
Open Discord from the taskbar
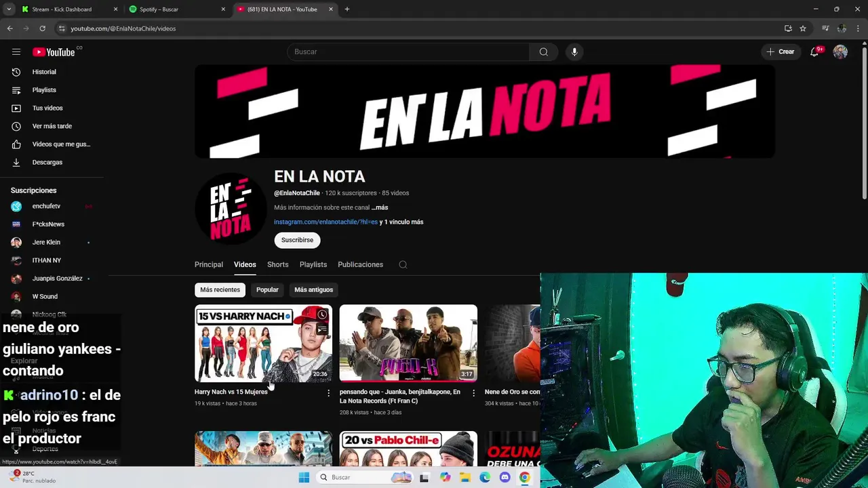[505, 478]
